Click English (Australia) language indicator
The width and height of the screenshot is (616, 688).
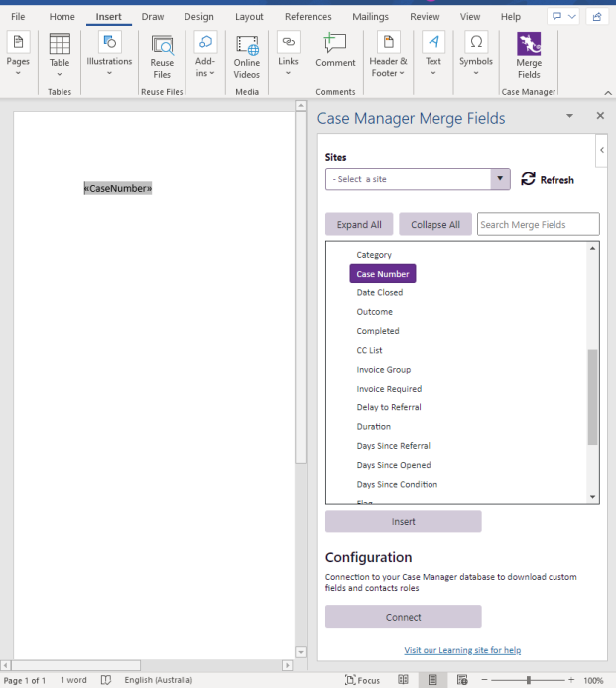[x=158, y=680]
